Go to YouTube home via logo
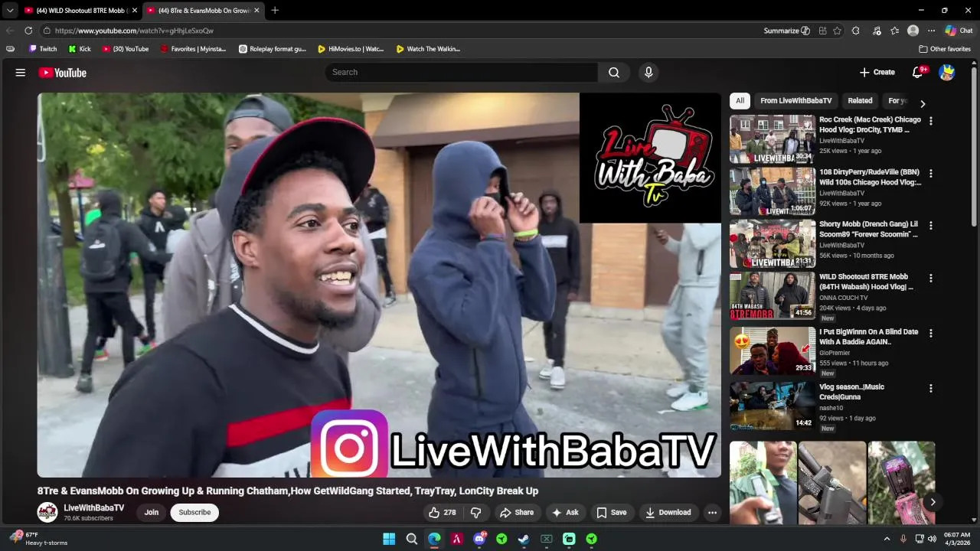Viewport: 980px width, 551px height. click(x=63, y=73)
